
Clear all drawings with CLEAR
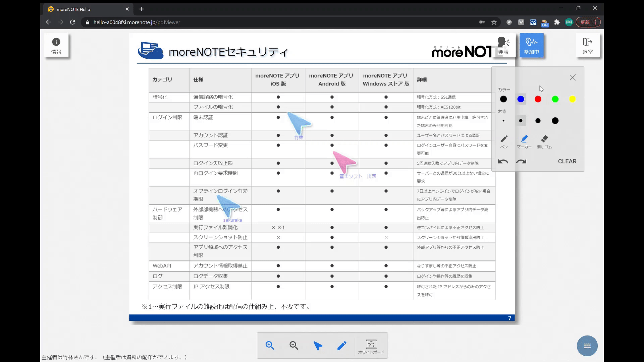click(x=567, y=162)
